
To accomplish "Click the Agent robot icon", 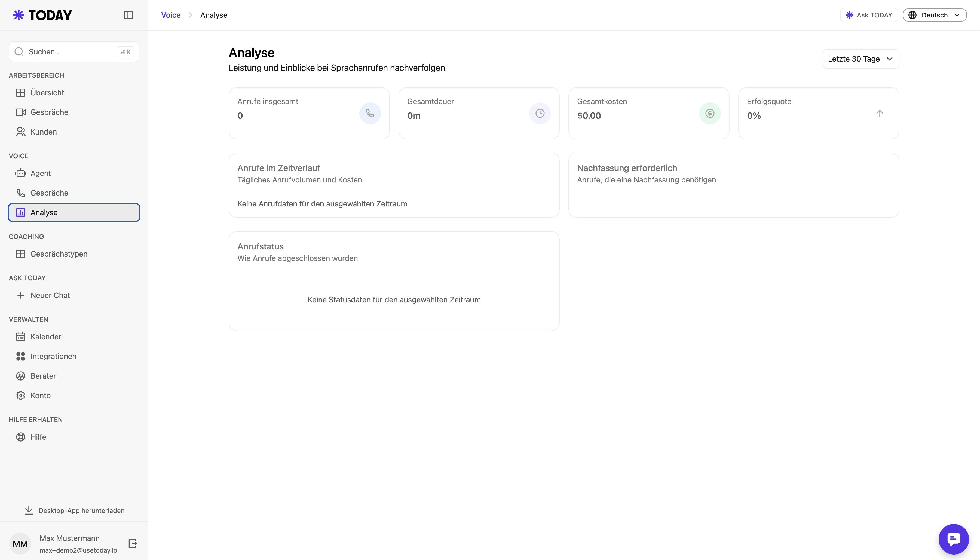I will (x=21, y=174).
